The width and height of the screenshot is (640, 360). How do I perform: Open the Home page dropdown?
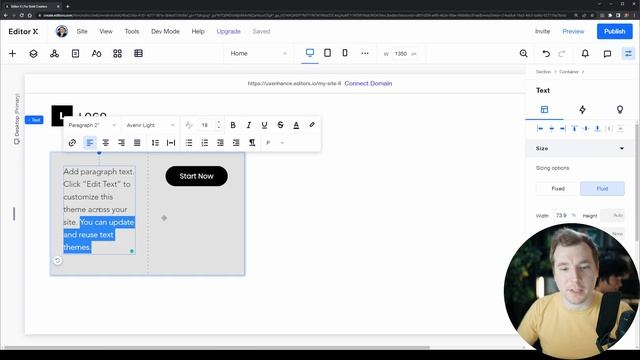coord(258,53)
